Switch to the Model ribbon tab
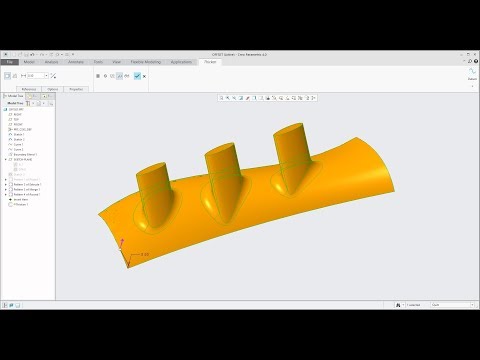This screenshot has width=480, height=360. point(29,62)
